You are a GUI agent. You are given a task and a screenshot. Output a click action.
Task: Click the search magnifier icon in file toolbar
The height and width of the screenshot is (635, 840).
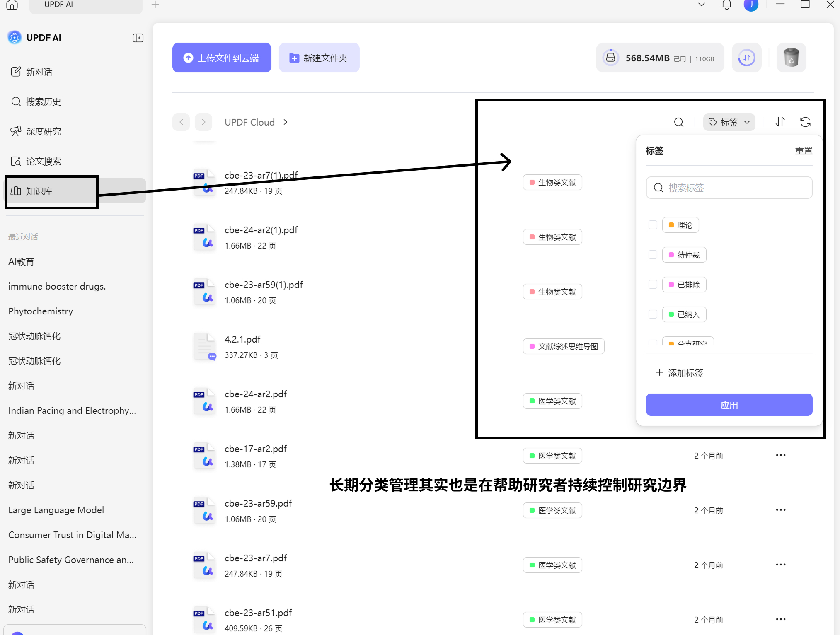(x=678, y=122)
